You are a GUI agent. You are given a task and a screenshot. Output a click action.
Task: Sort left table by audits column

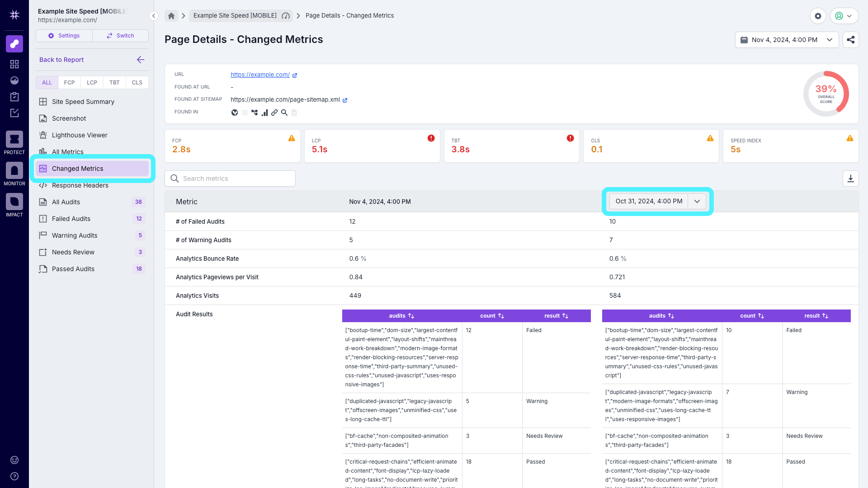(401, 316)
